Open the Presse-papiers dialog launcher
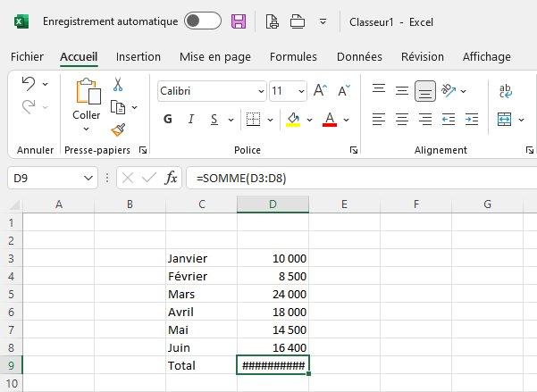Screen dimensions: 537x392 coord(143,150)
